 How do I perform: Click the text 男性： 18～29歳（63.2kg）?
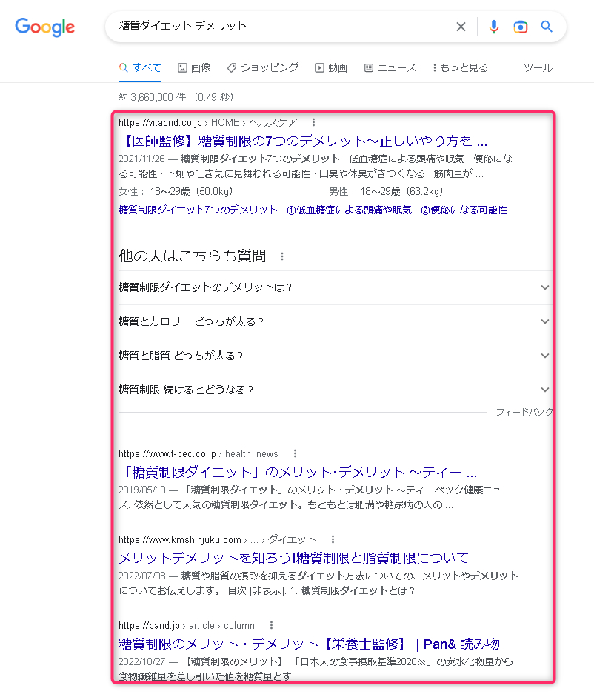(x=386, y=192)
